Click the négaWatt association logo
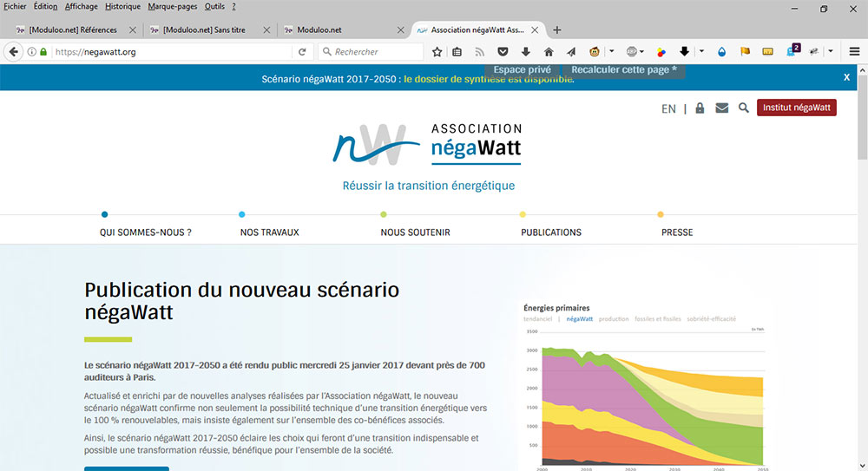The width and height of the screenshot is (868, 471). pyautogui.click(x=427, y=145)
